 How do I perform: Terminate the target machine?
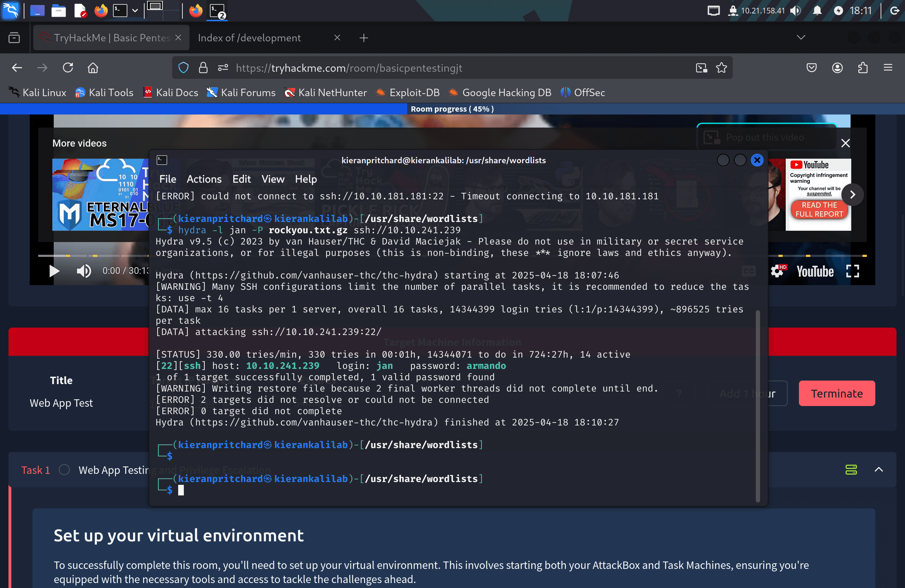click(x=836, y=393)
